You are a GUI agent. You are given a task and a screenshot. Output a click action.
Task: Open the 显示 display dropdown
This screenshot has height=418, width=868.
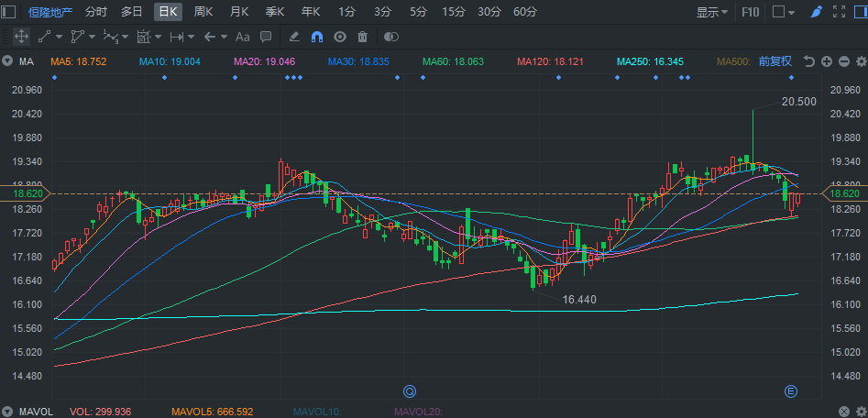(x=712, y=12)
